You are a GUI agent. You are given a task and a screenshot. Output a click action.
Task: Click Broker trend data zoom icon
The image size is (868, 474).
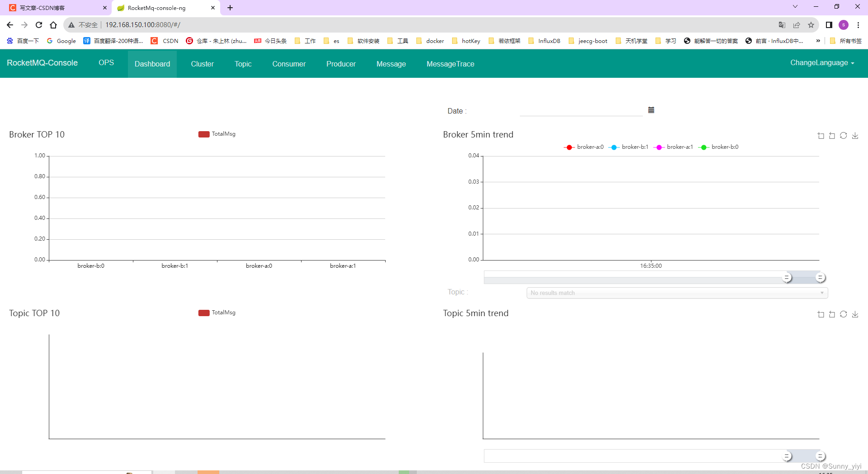821,136
